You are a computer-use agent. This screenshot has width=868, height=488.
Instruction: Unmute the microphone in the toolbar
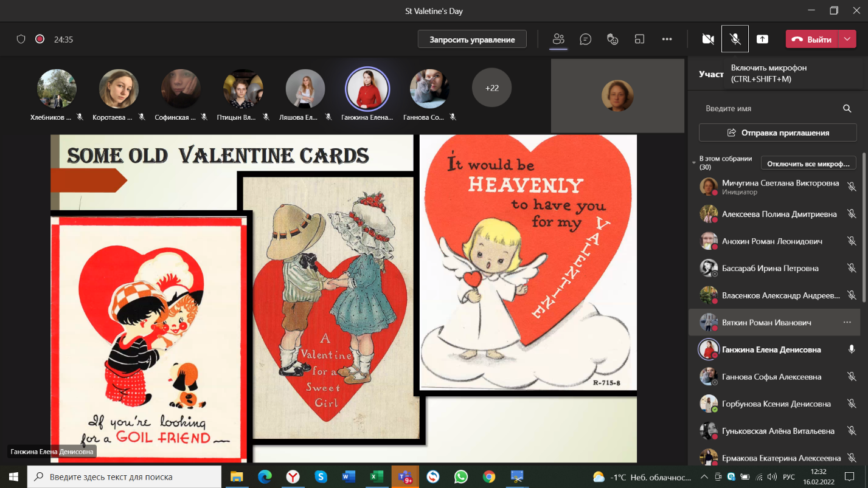click(x=735, y=40)
